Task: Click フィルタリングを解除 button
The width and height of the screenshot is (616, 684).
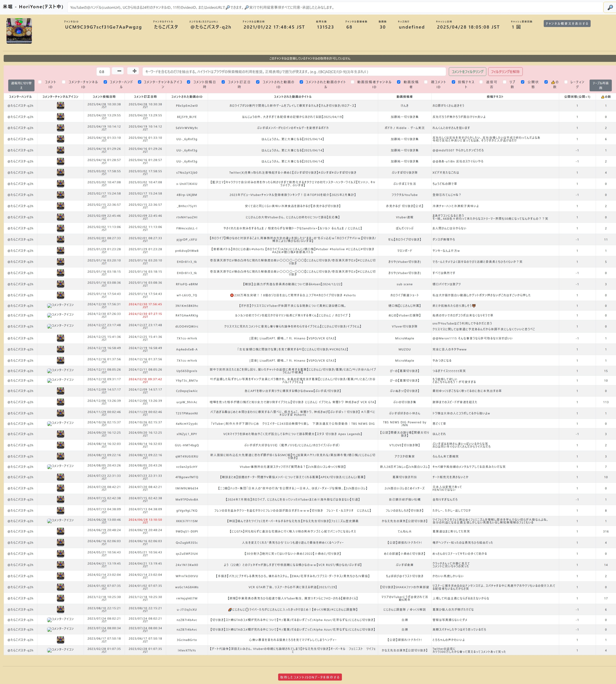Action: [505, 72]
